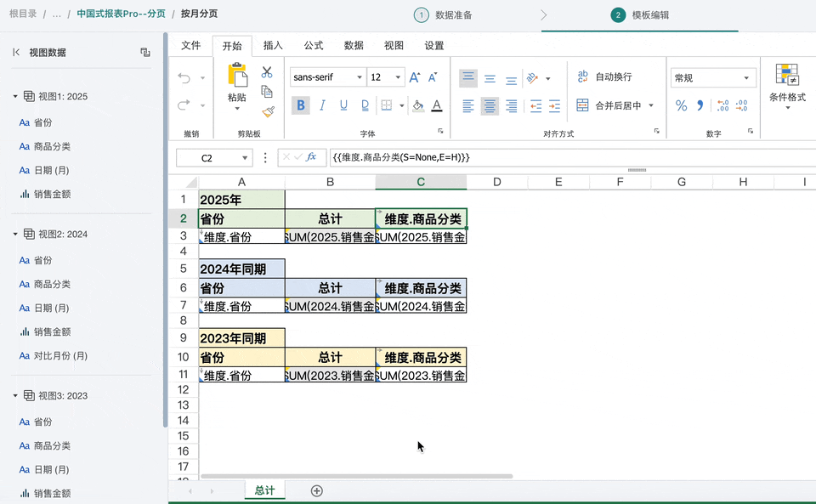Click the 中国式报表Pro--分页 breadcrumb link
The height and width of the screenshot is (504, 816).
122,14
